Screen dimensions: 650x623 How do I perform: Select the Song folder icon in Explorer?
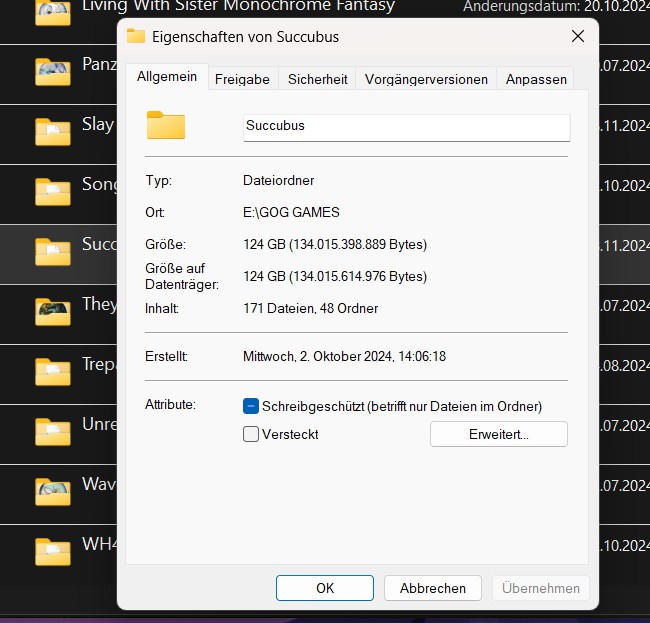[53, 192]
